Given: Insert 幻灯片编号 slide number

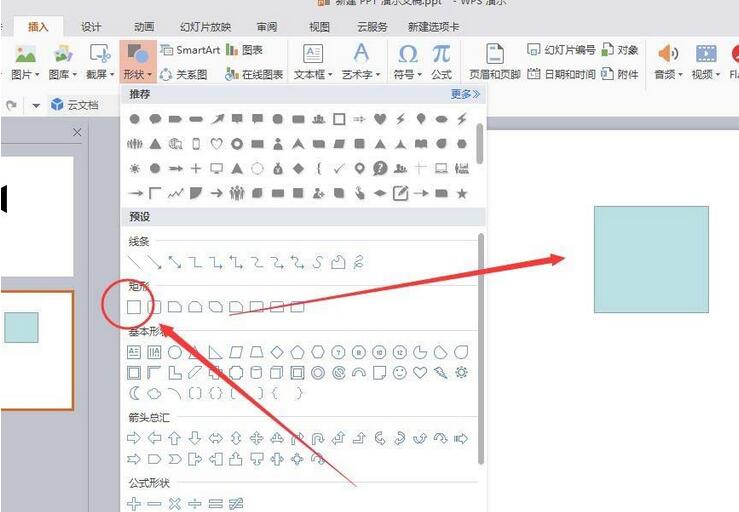Looking at the screenshot, I should (561, 50).
